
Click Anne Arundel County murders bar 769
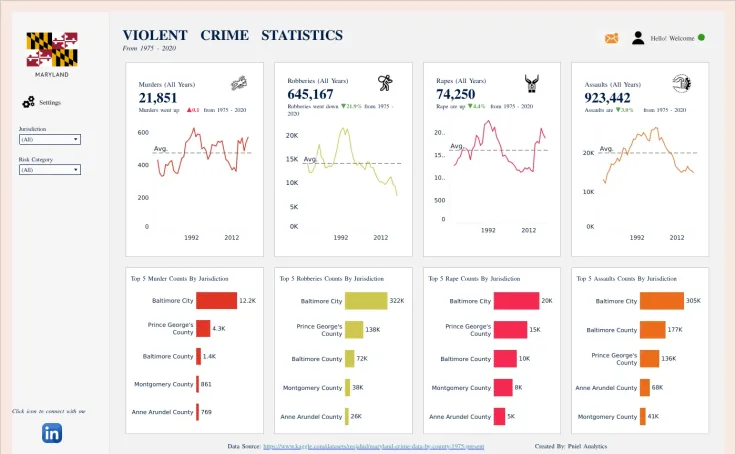click(x=198, y=412)
